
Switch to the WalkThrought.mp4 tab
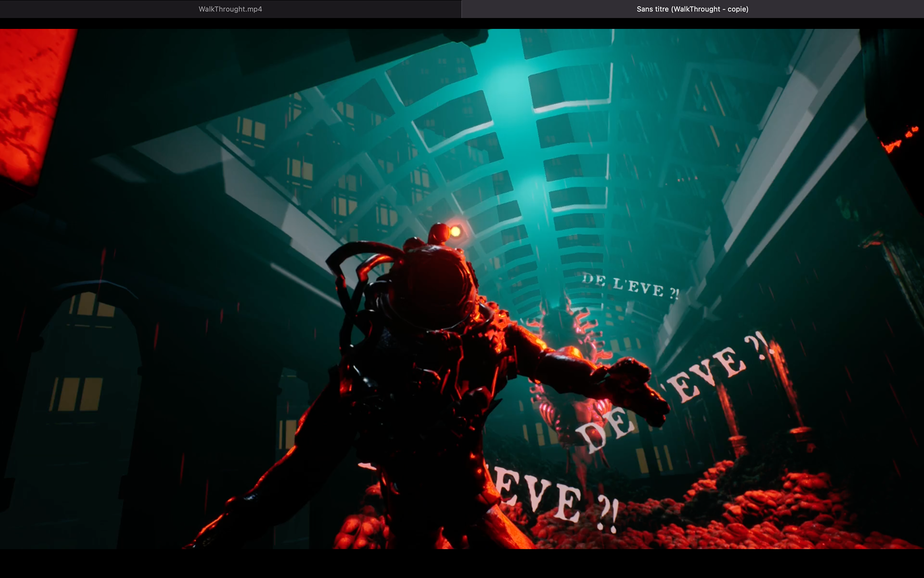(x=231, y=9)
